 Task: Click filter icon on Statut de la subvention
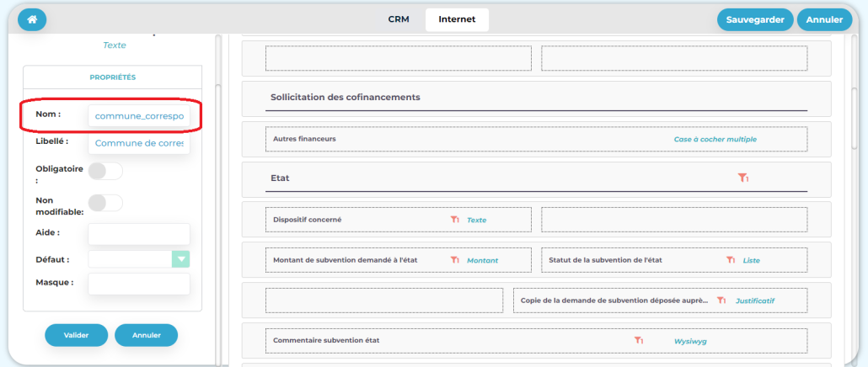pos(731,260)
